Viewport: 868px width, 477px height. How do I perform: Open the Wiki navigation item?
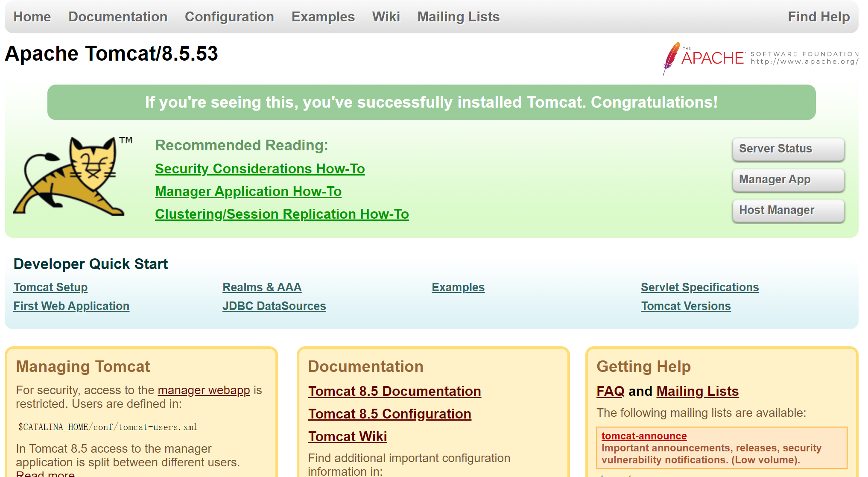click(x=386, y=17)
